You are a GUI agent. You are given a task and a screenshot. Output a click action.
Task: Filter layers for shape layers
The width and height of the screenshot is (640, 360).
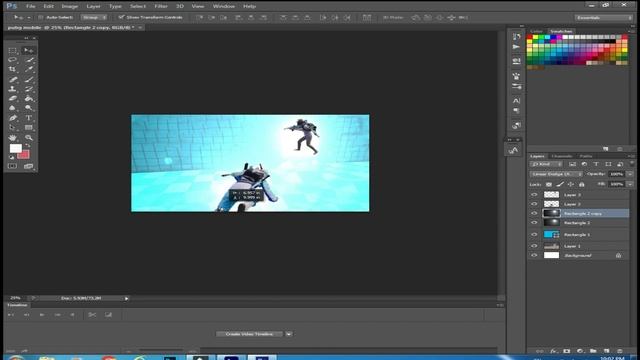pyautogui.click(x=608, y=164)
